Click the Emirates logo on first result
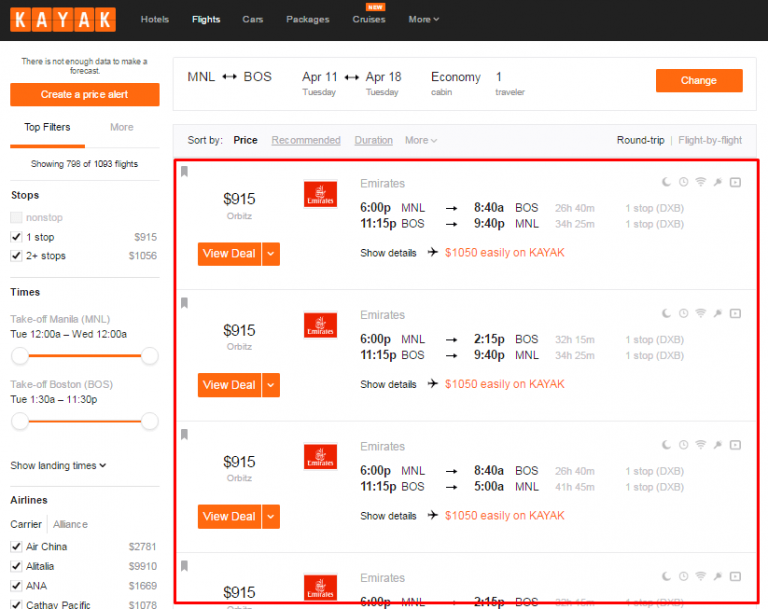The width and height of the screenshot is (768, 609). [320, 194]
